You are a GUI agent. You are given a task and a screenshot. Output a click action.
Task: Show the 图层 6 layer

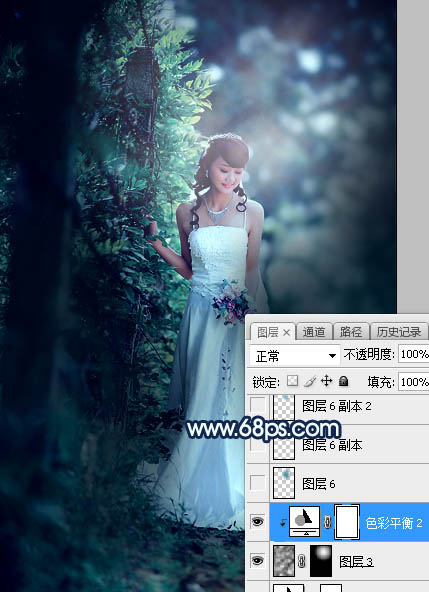[x=258, y=483]
